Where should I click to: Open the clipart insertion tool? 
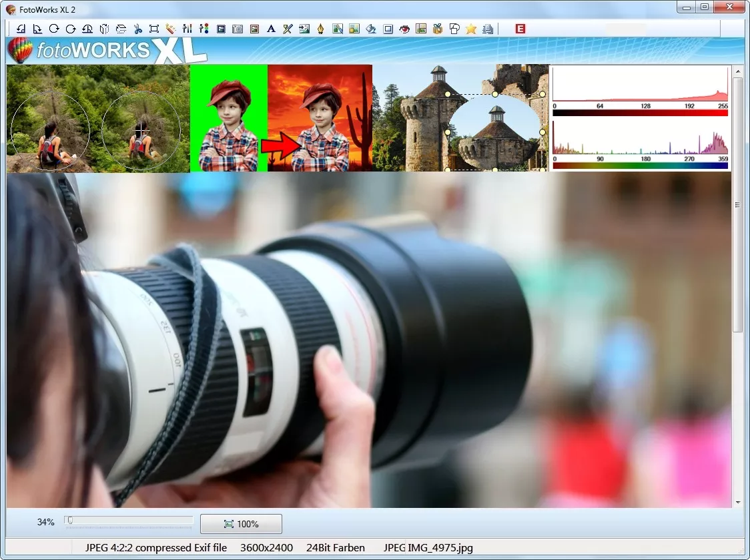[x=438, y=29]
